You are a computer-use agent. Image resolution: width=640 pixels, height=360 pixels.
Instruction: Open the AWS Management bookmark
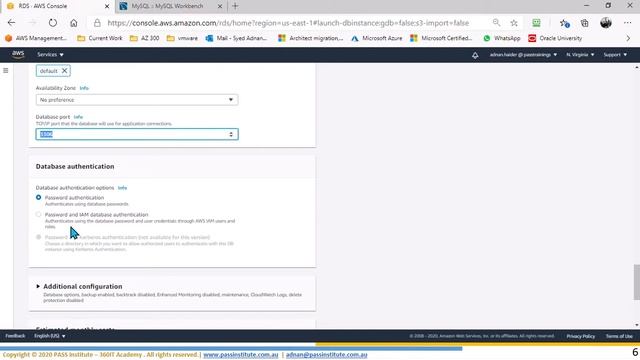tap(36, 38)
